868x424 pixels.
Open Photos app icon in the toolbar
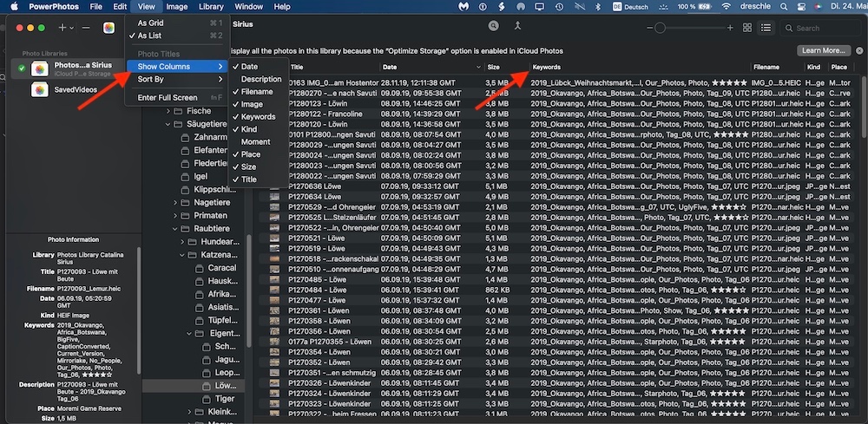pos(109,28)
